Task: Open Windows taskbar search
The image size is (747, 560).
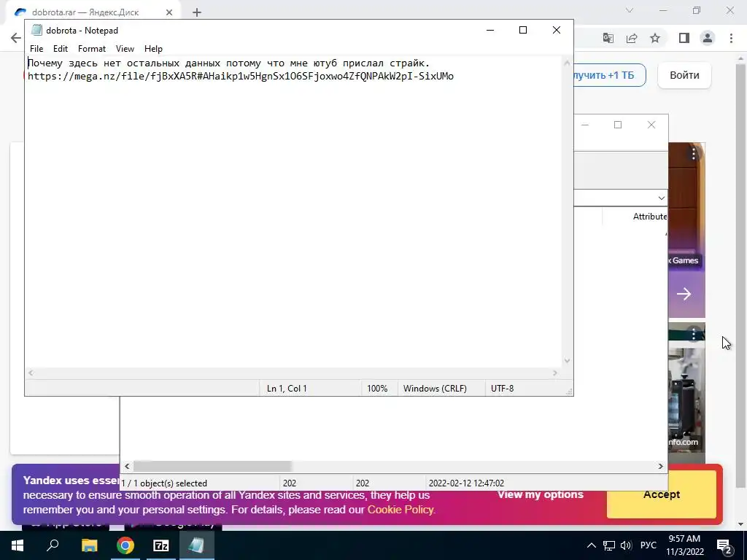Action: tap(53, 545)
